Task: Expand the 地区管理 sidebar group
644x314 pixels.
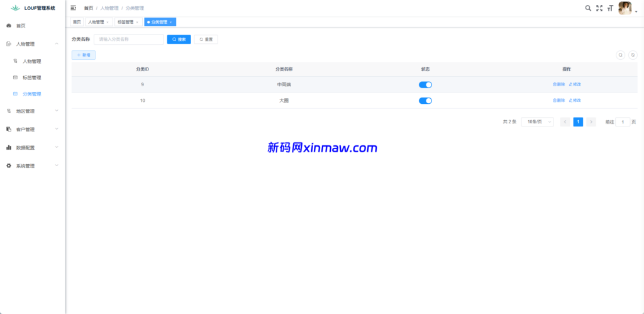Action: point(57,111)
